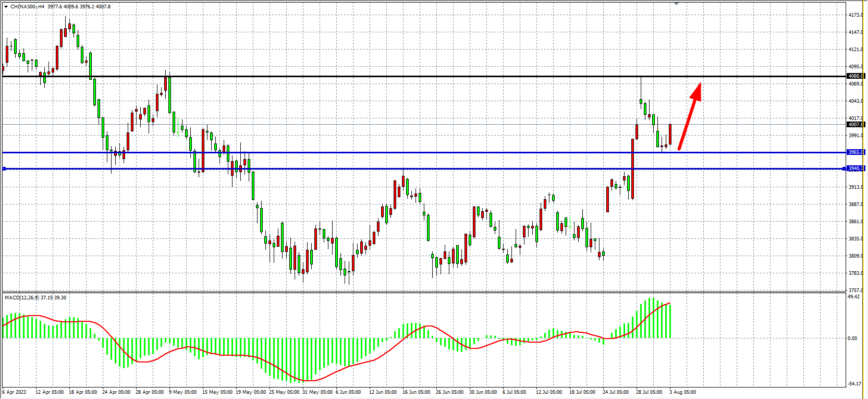This screenshot has width=868, height=399.
Task: Click the 3940.7 blue price label
Action: click(855, 168)
